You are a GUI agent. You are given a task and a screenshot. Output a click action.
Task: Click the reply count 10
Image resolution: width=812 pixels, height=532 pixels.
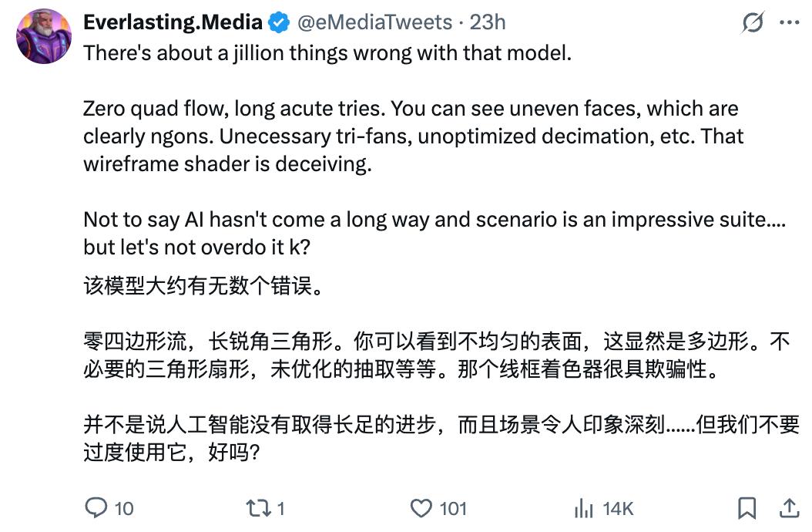(x=124, y=509)
